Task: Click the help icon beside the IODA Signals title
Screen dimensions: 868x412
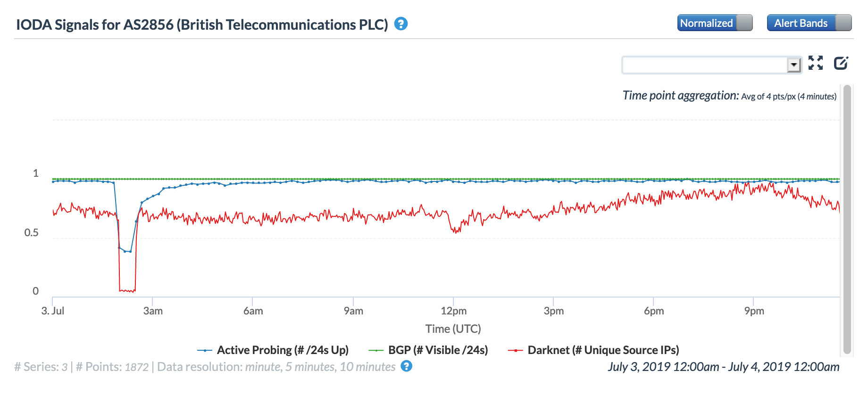Action: pos(401,24)
